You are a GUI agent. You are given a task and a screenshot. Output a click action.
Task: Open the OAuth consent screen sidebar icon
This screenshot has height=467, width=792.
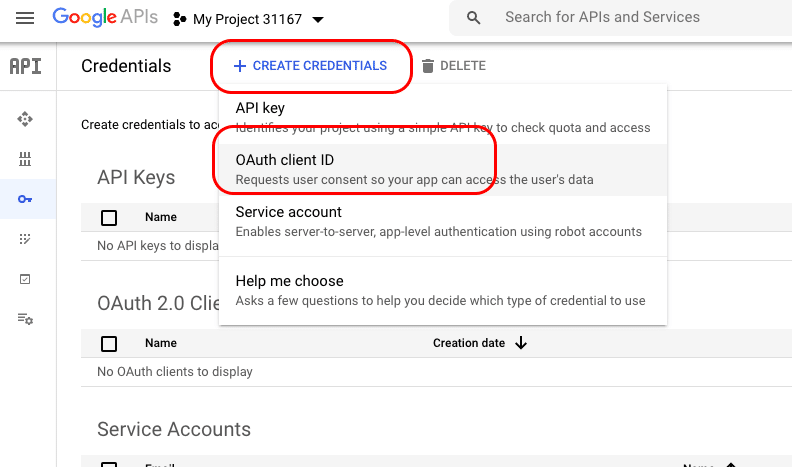click(26, 239)
